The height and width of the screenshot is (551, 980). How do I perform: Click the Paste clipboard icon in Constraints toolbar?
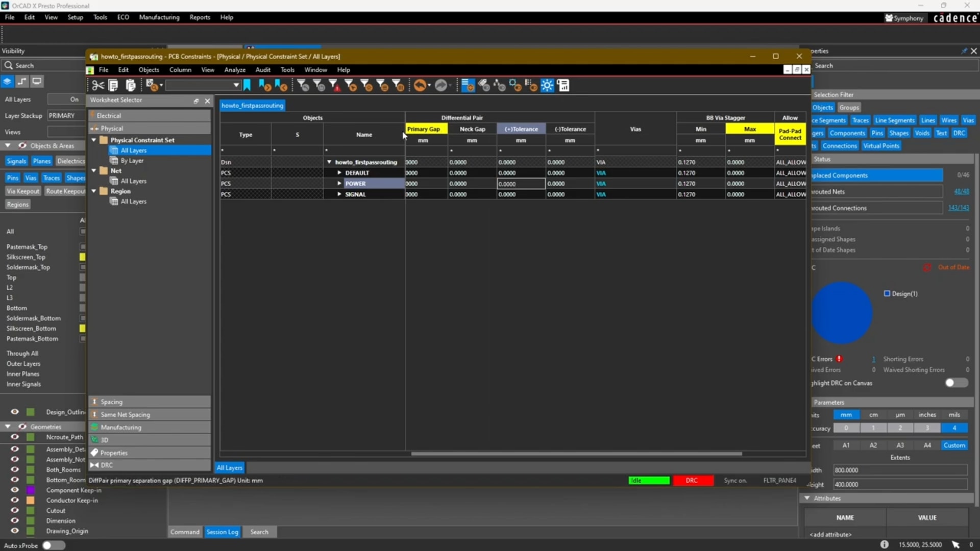pyautogui.click(x=131, y=85)
